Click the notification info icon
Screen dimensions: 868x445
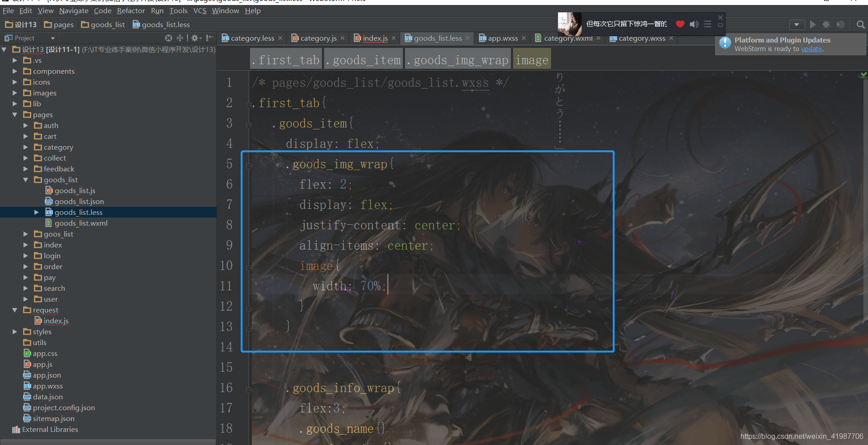pyautogui.click(x=725, y=43)
